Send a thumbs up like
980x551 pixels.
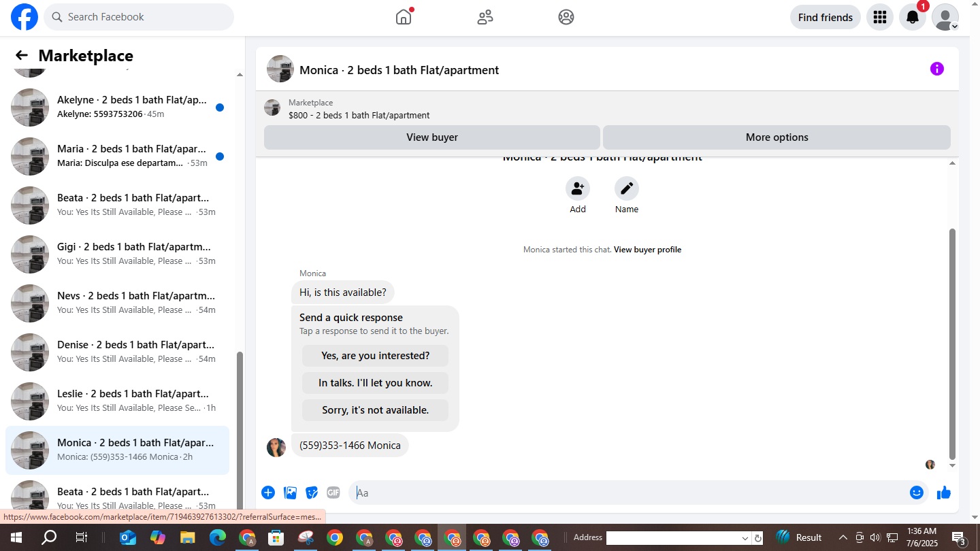click(x=944, y=492)
